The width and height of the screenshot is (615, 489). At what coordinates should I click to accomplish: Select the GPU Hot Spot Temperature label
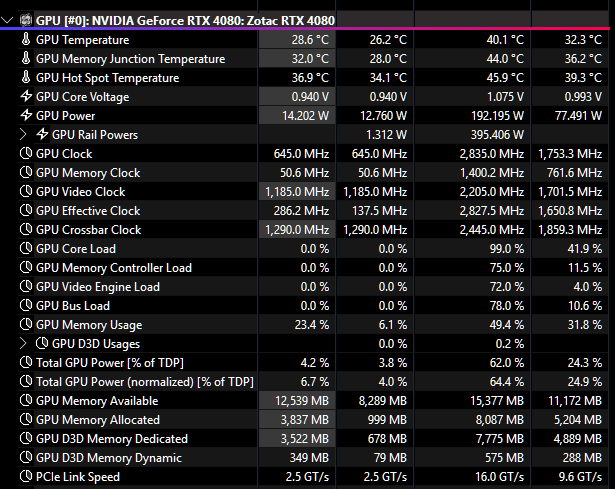coord(107,78)
